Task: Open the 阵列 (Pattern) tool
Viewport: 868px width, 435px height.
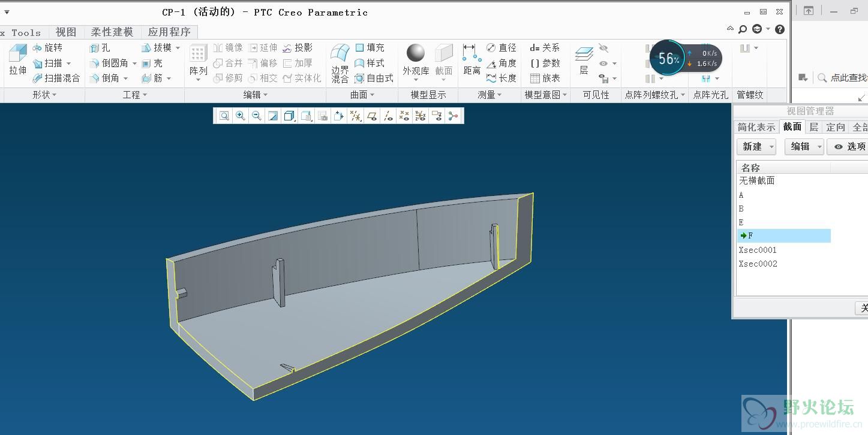Action: [198, 62]
